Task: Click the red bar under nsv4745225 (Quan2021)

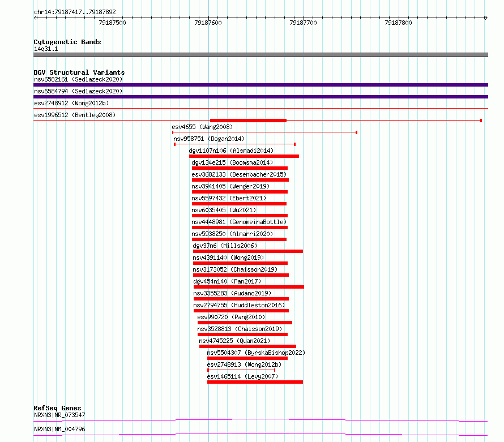Action: [x=247, y=346]
